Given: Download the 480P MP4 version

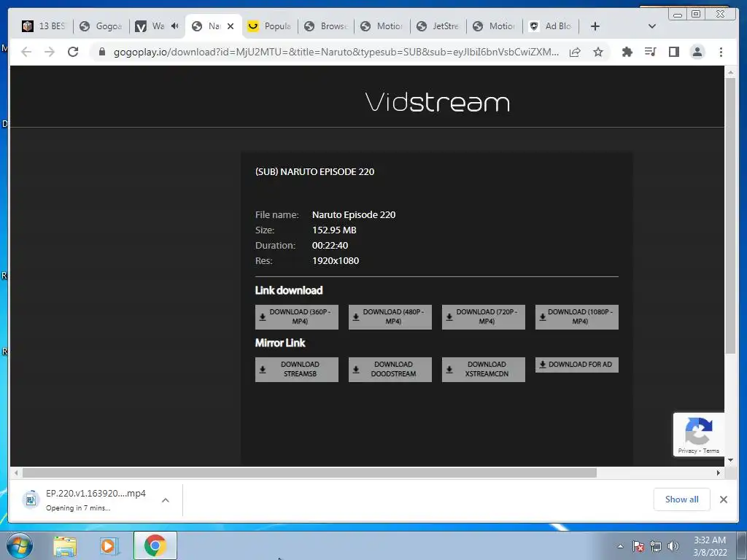Looking at the screenshot, I should tap(390, 316).
